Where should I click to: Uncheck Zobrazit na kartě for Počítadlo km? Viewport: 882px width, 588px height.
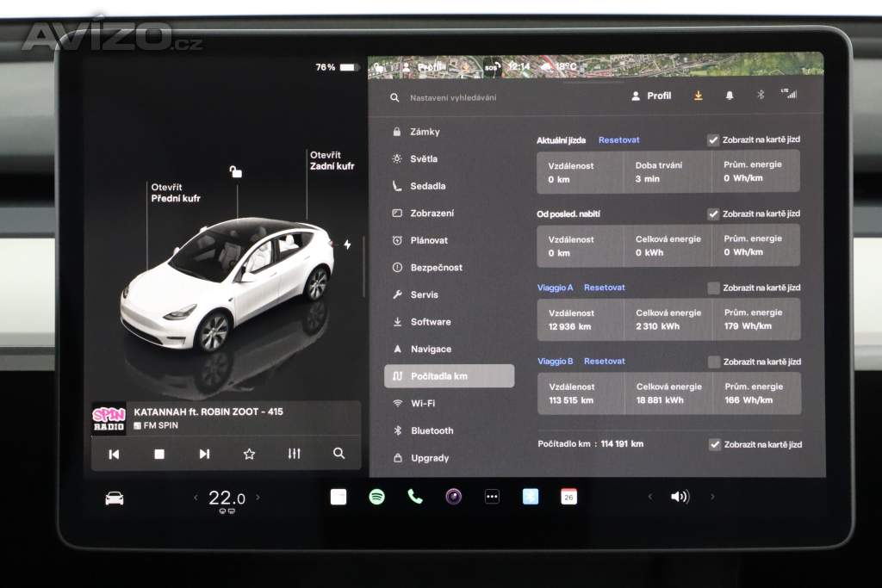pos(714,444)
